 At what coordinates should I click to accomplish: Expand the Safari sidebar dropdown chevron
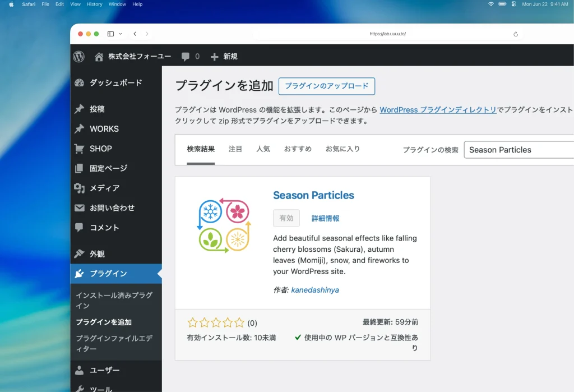120,34
